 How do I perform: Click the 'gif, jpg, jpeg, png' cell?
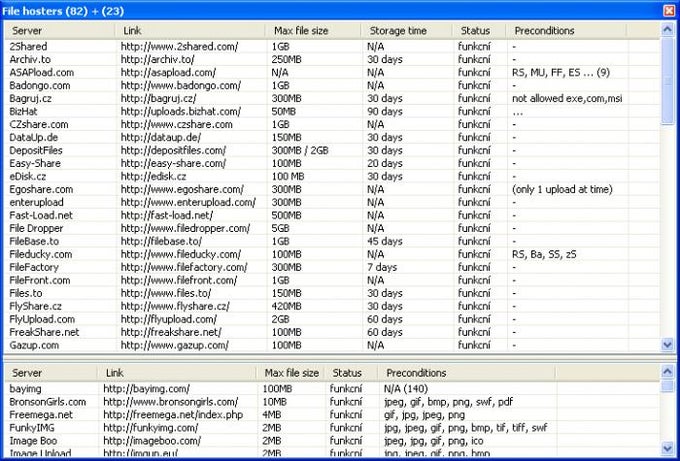(x=424, y=415)
